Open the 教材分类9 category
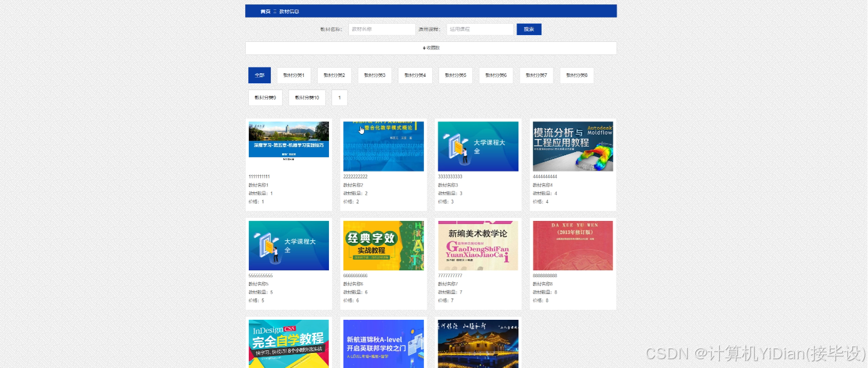868x368 pixels. [265, 98]
